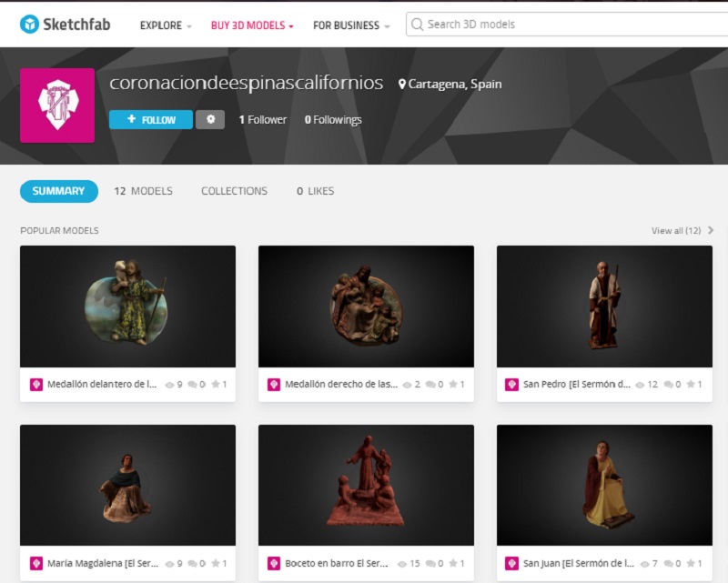728x583 pixels.
Task: Open the 1 Follower list
Action: (263, 120)
